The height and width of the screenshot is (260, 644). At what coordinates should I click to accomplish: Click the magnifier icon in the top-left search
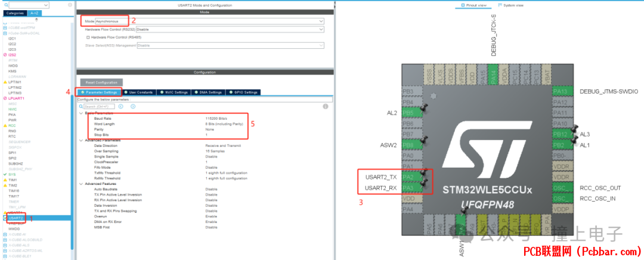[5, 5]
